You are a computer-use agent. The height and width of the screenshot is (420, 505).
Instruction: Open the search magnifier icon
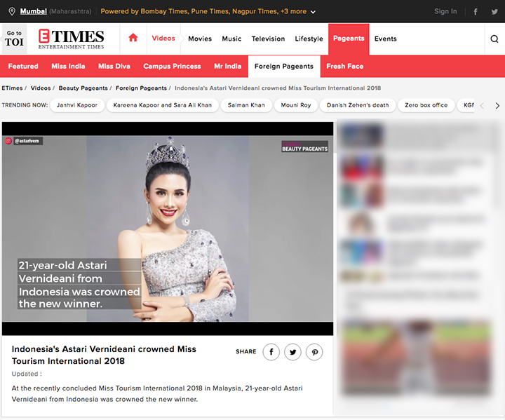494,39
